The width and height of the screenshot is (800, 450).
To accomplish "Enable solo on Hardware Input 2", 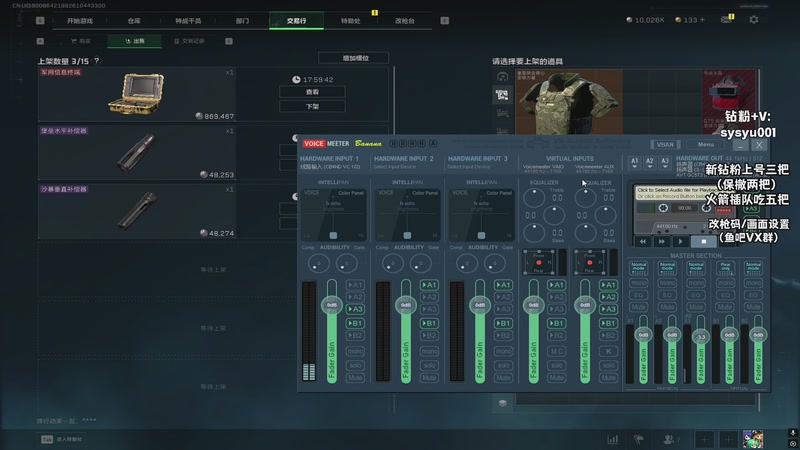I will [x=429, y=365].
